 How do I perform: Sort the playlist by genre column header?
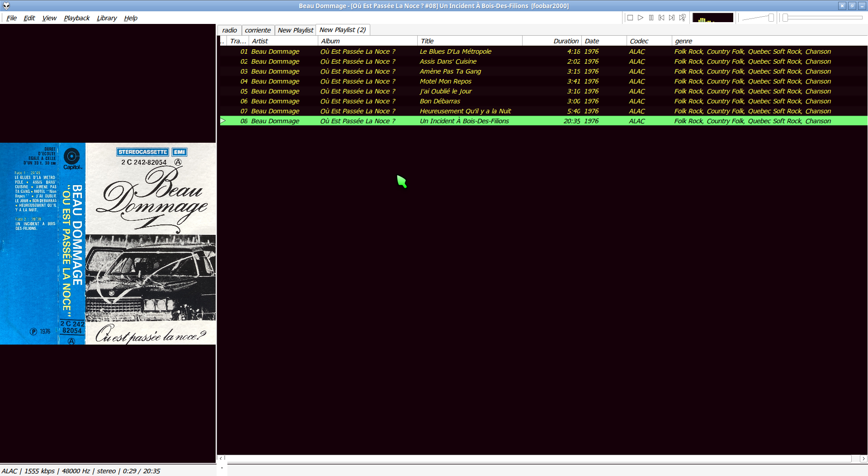[769, 41]
